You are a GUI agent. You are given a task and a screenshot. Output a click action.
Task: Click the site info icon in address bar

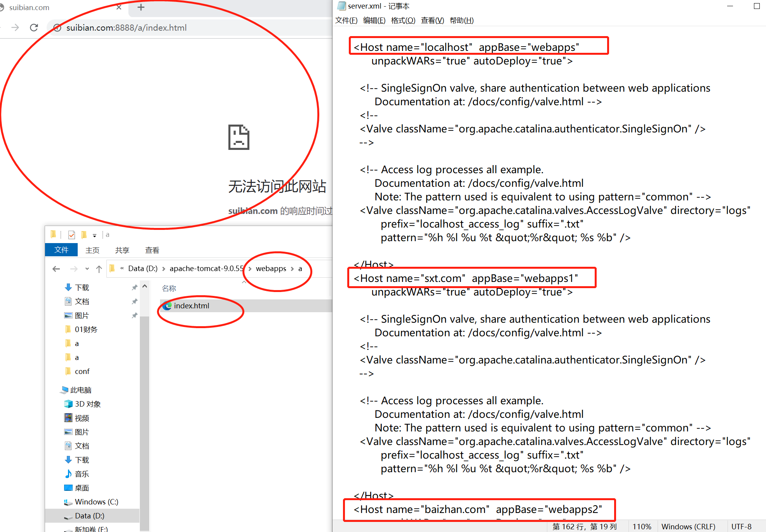coord(57,28)
